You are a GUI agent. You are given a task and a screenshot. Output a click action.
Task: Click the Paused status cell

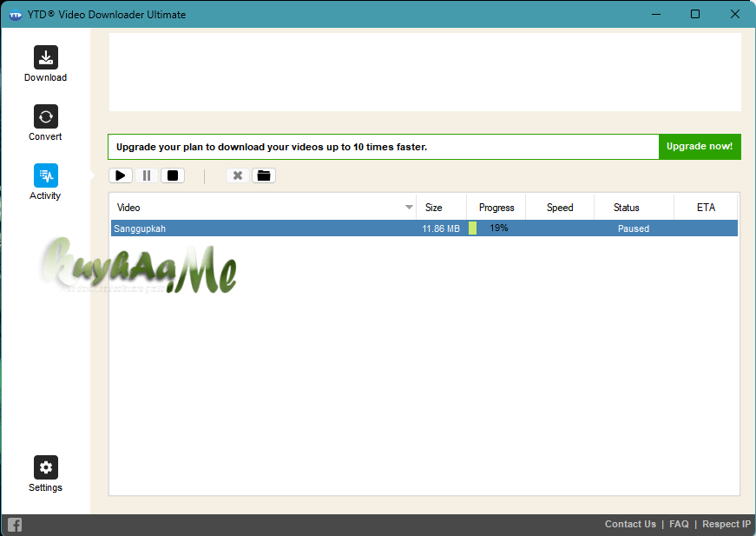[634, 228]
